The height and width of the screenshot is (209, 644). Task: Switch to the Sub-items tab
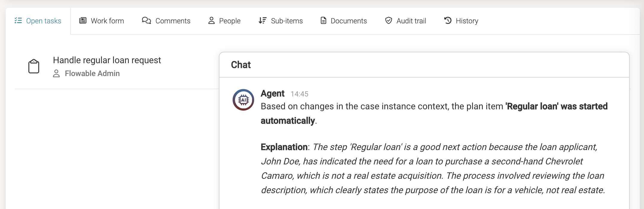286,20
